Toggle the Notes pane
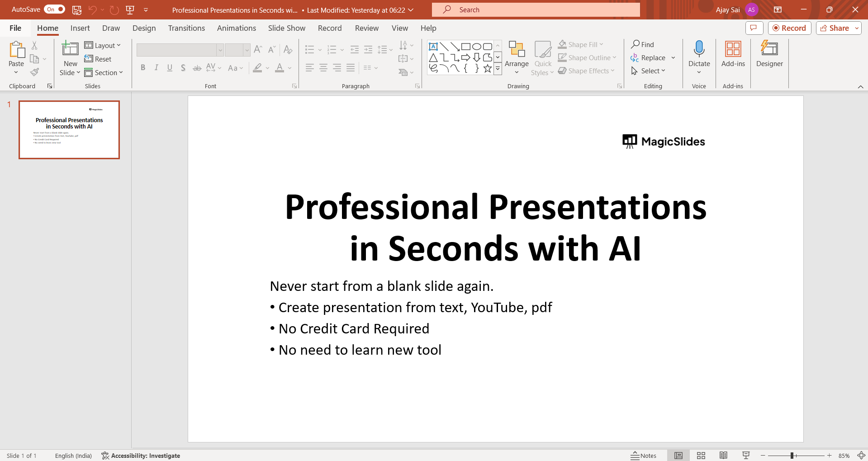Image resolution: width=868 pixels, height=461 pixels. click(x=644, y=456)
